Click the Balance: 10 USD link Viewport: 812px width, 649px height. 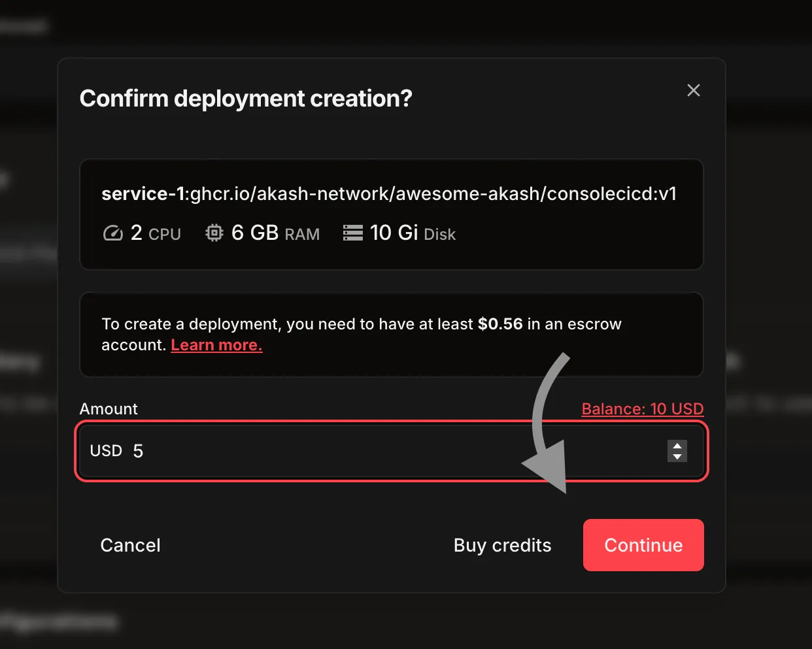[642, 409]
